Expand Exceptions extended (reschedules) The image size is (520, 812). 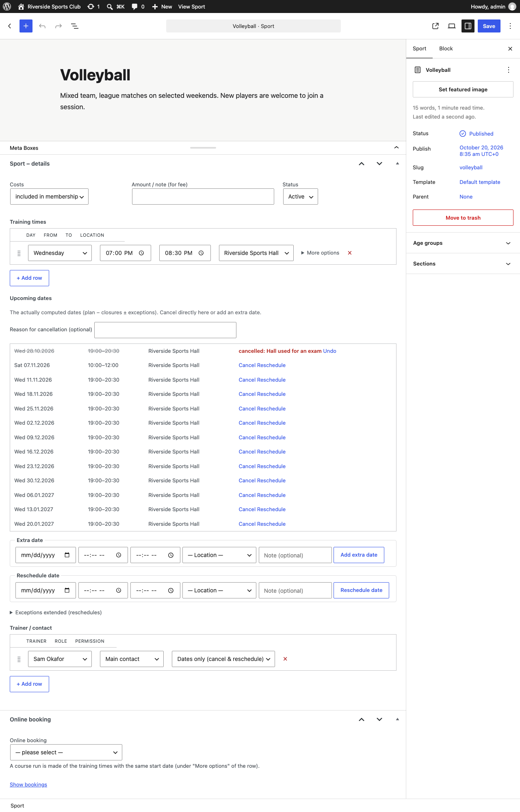tap(56, 612)
